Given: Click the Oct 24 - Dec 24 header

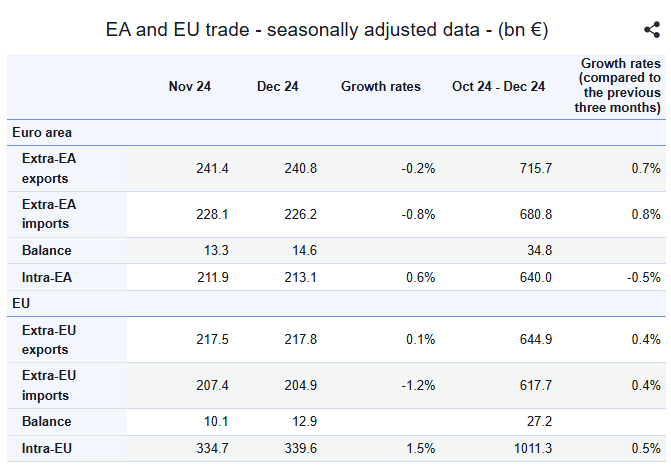Looking at the screenshot, I should [498, 86].
